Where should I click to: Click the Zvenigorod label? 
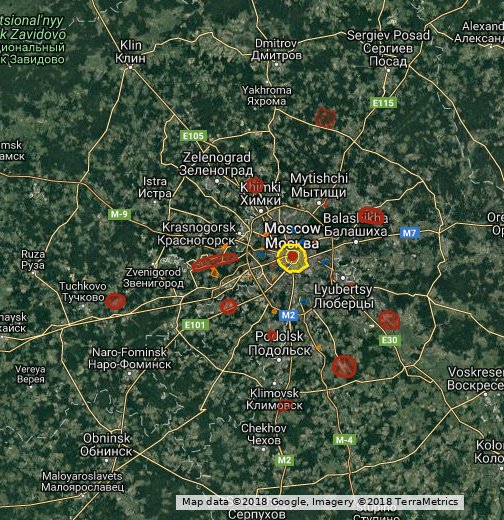coord(153,277)
